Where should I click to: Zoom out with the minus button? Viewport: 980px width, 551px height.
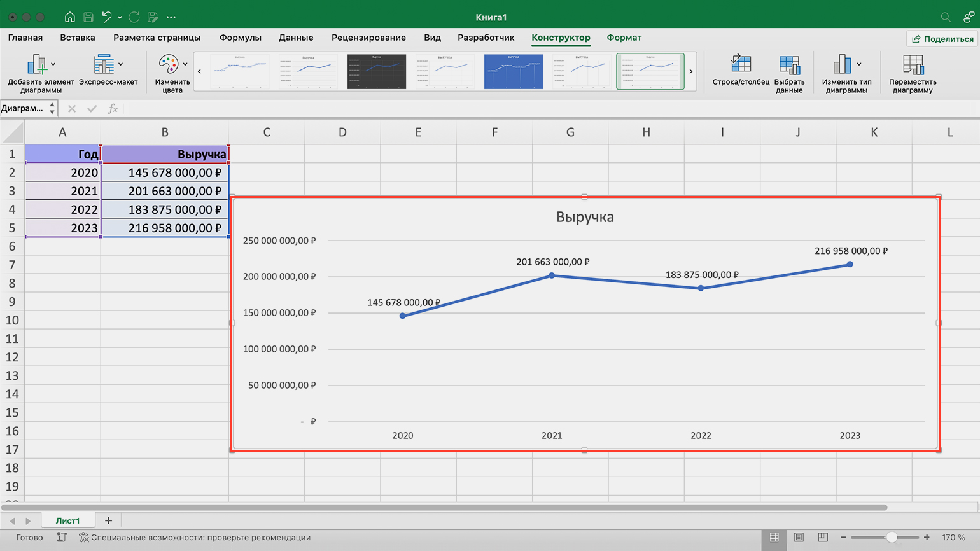coord(843,538)
